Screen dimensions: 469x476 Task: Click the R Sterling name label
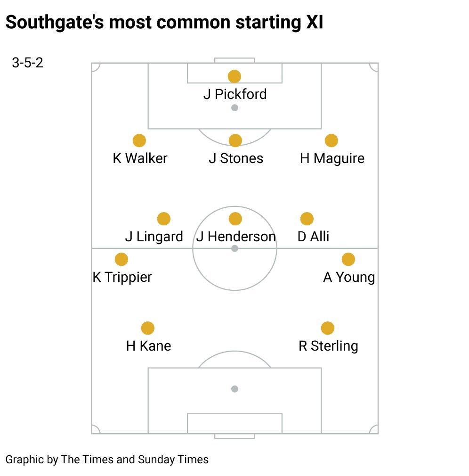pos(328,346)
